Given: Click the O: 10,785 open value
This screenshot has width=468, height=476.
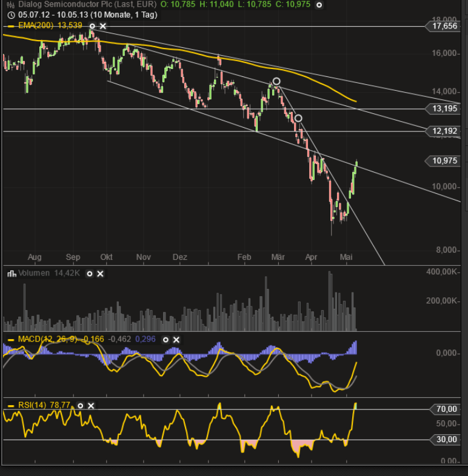Looking at the screenshot, I should pyautogui.click(x=178, y=5).
